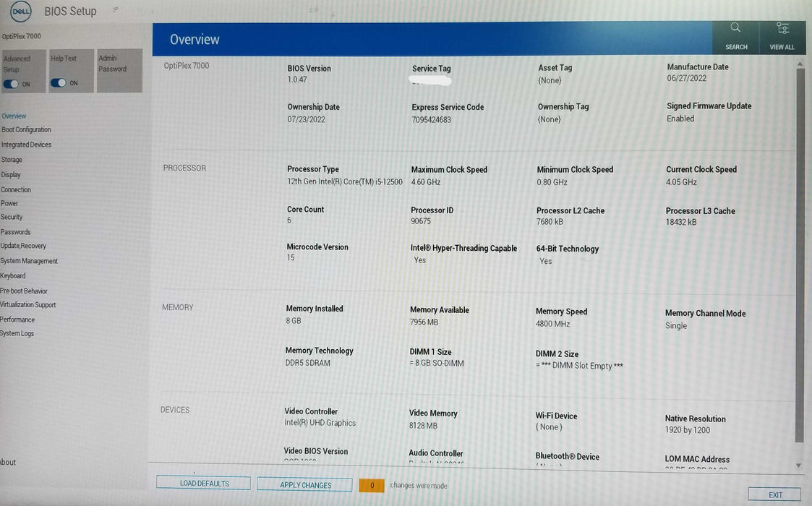Image resolution: width=812 pixels, height=506 pixels.
Task: Open the Connection section
Action: tap(16, 189)
